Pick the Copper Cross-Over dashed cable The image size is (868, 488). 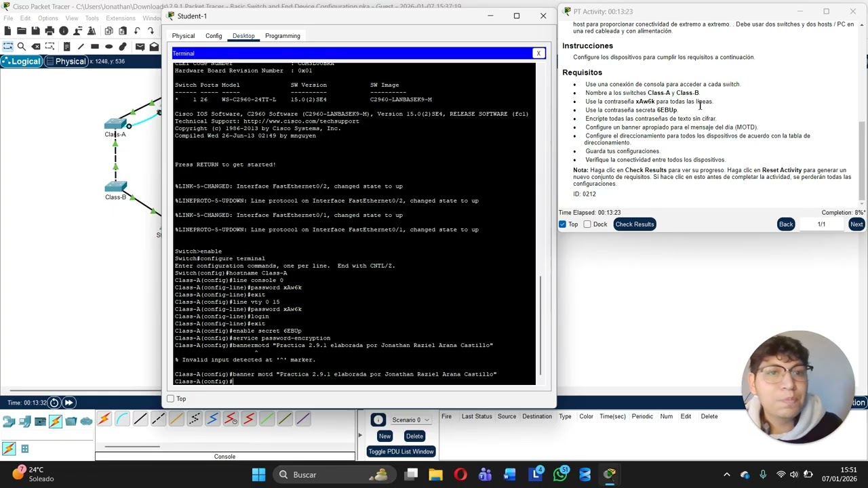coord(158,420)
